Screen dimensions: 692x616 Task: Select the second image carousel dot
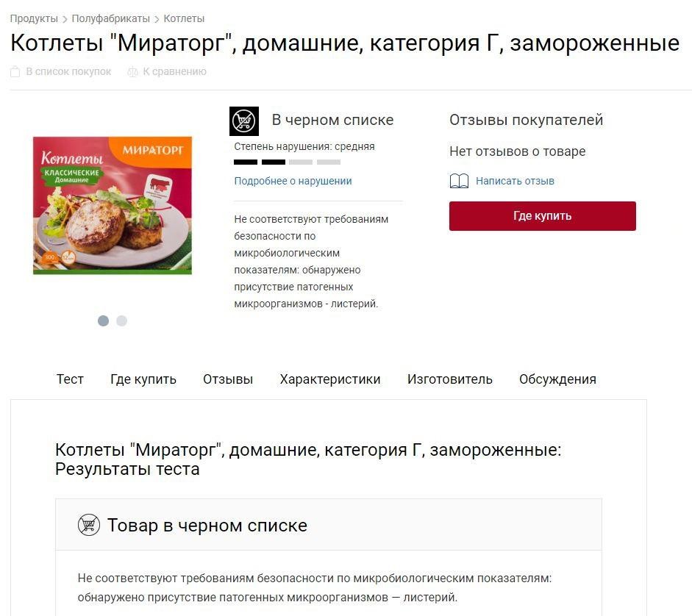[x=122, y=320]
